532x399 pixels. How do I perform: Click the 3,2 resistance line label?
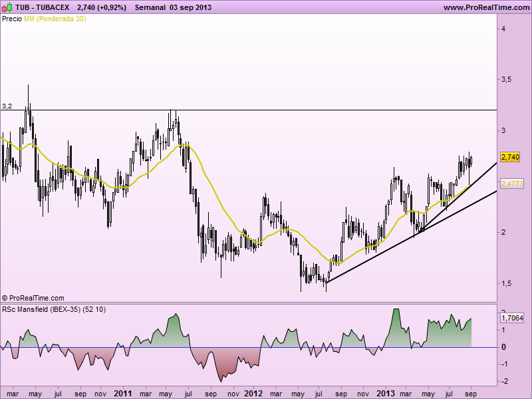tap(7, 106)
